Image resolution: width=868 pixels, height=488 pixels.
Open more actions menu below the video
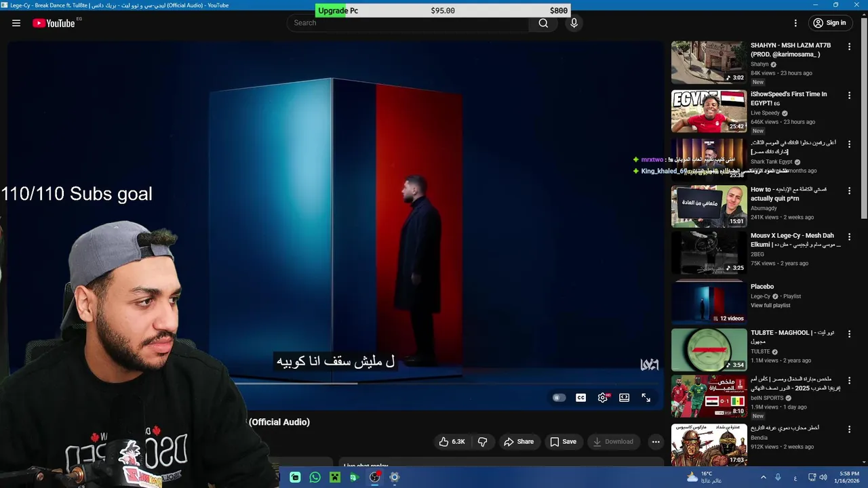655,442
